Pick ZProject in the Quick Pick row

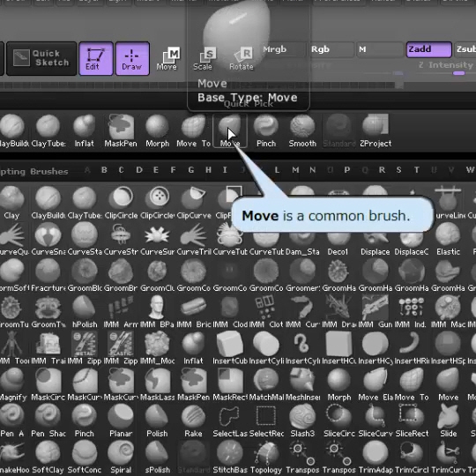pyautogui.click(x=376, y=130)
